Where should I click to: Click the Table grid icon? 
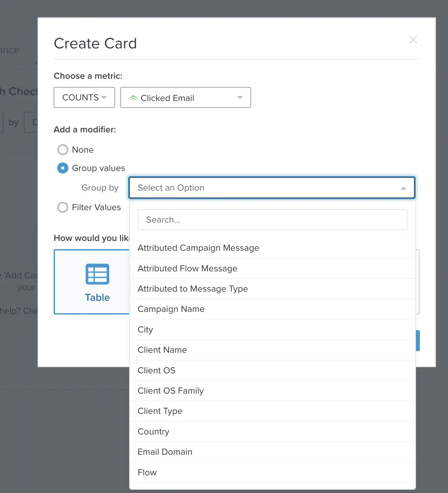click(97, 274)
